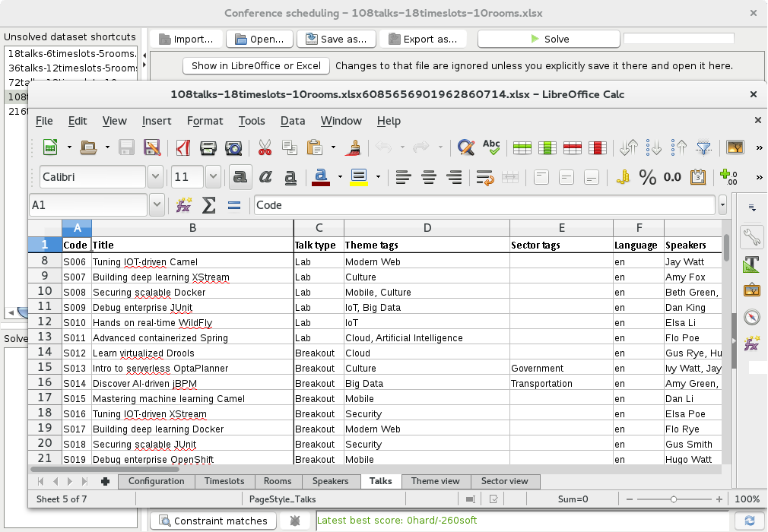
Task: Open the Data menu
Action: pyautogui.click(x=291, y=121)
